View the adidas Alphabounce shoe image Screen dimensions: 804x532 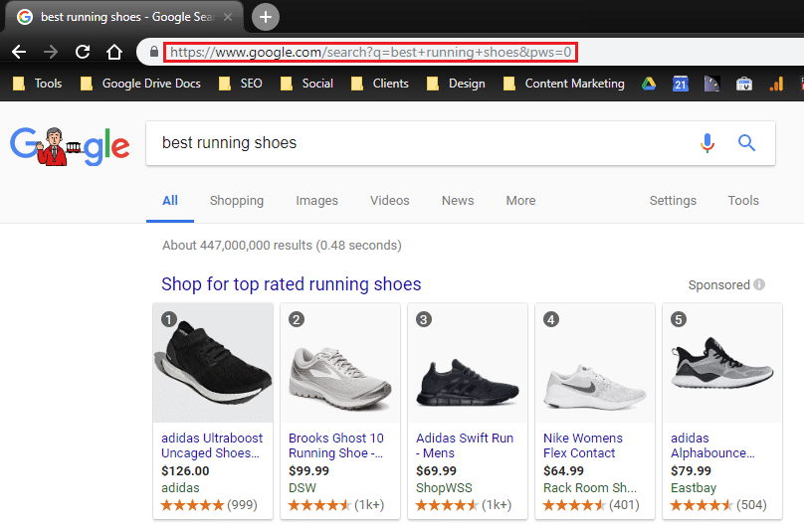(722, 362)
